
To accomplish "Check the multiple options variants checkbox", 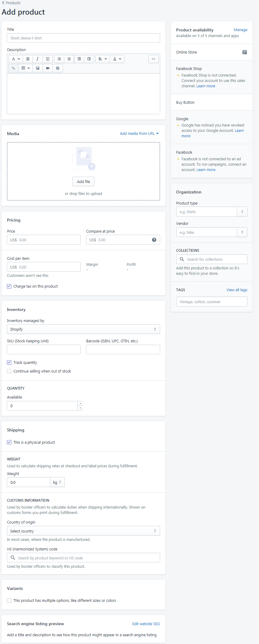I will 9,600.
